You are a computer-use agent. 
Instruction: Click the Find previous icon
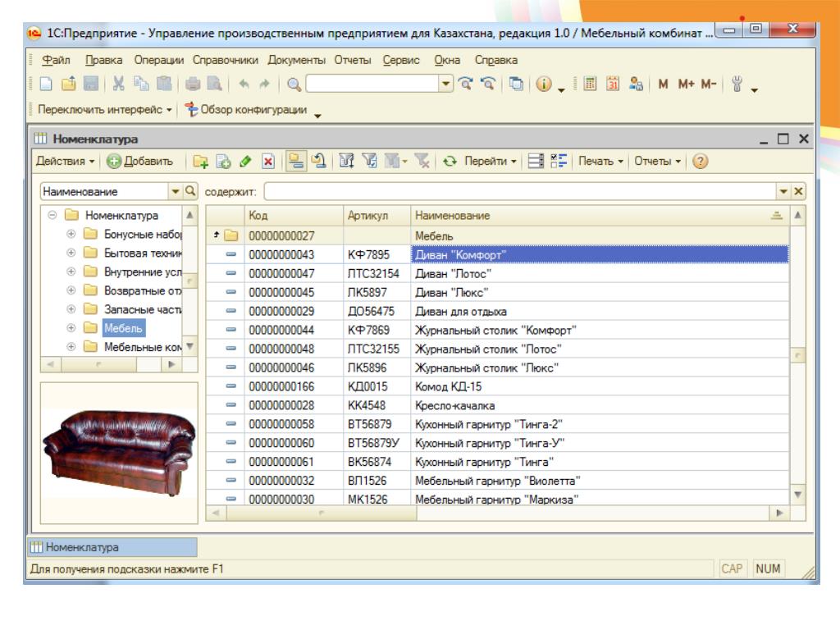click(487, 84)
